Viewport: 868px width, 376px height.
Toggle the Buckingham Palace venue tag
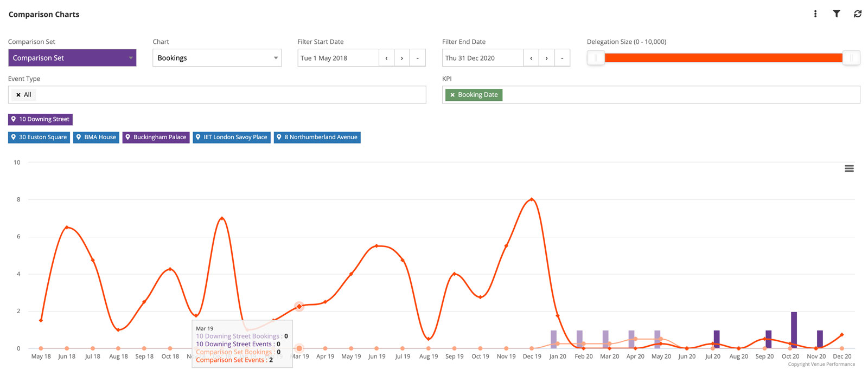point(156,137)
